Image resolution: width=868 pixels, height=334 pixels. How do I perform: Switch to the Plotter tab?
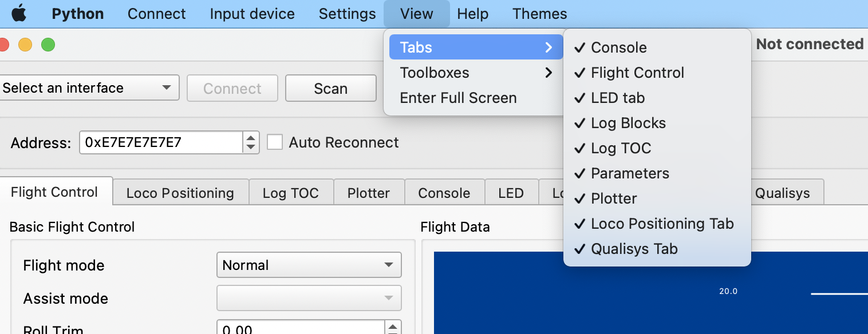(x=368, y=193)
